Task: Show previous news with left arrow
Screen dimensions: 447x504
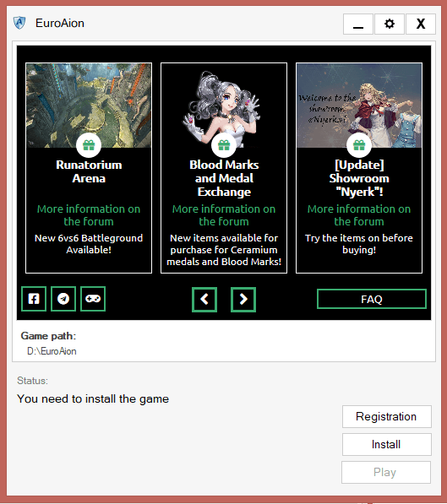Action: pos(204,300)
